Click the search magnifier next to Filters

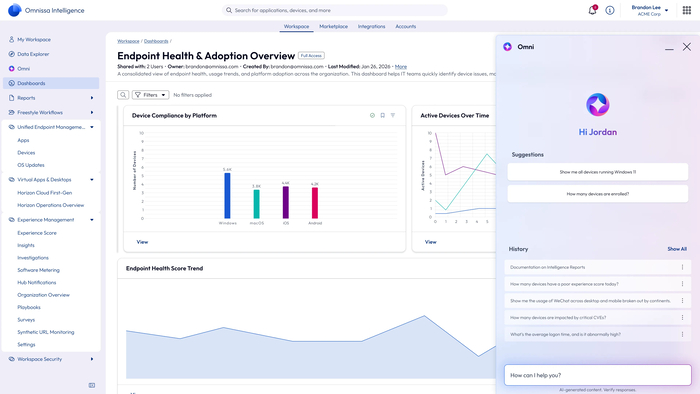point(123,95)
